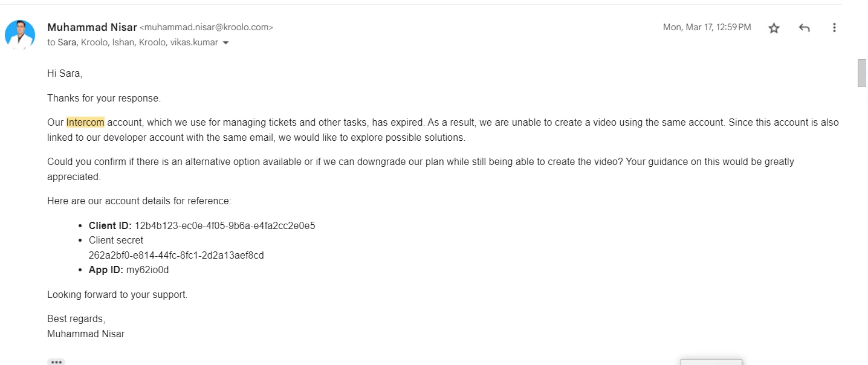868x365 pixels.
Task: Click the highlighted Intercom word
Action: tap(85, 122)
